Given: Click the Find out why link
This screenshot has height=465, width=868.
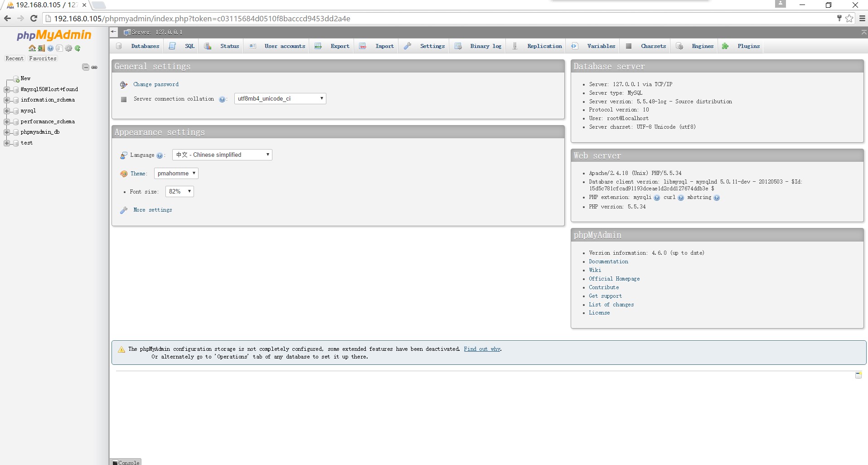Looking at the screenshot, I should pyautogui.click(x=482, y=349).
